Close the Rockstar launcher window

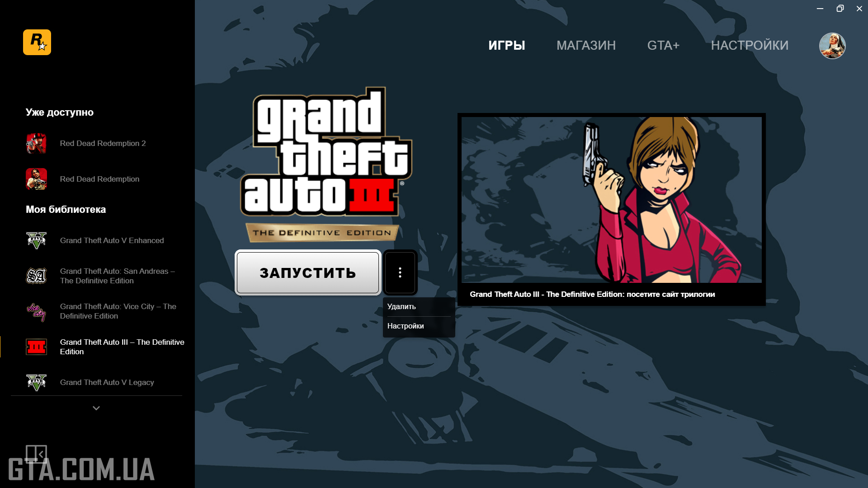859,9
